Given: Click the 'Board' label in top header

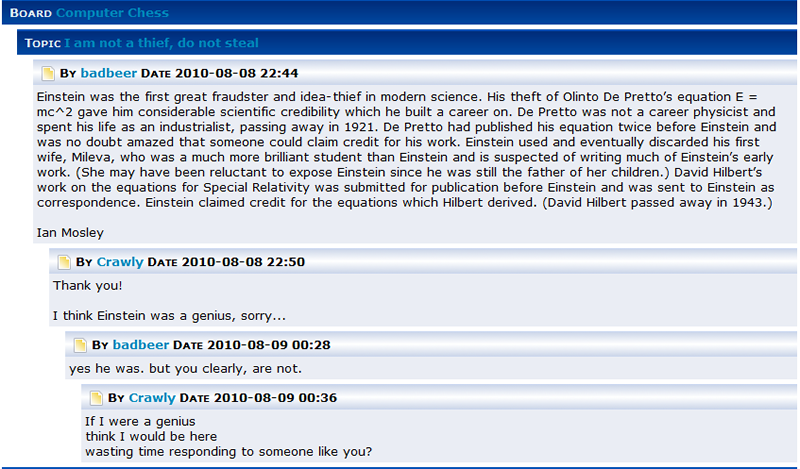Looking at the screenshot, I should coord(31,13).
